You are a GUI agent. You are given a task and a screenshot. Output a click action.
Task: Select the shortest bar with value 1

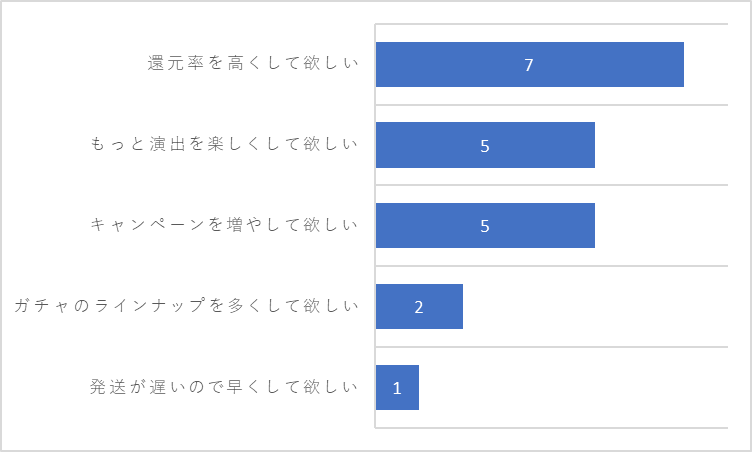(397, 387)
